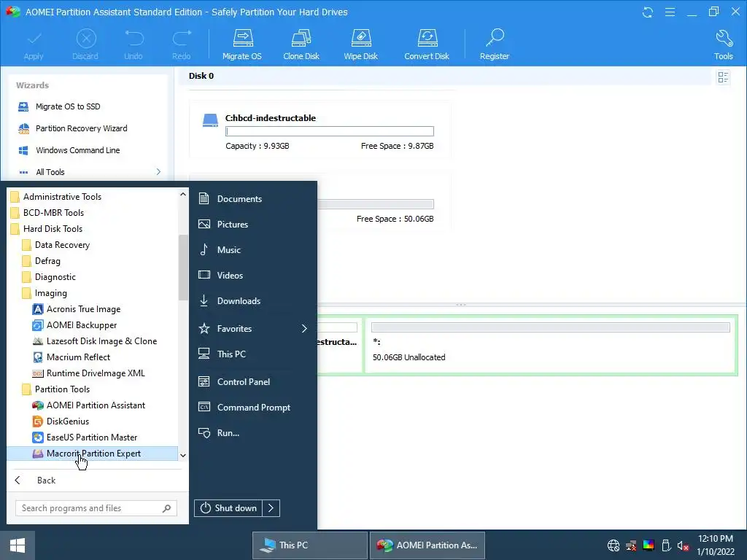The height and width of the screenshot is (560, 747).
Task: Collapse the Imaging folder
Action: click(50, 293)
